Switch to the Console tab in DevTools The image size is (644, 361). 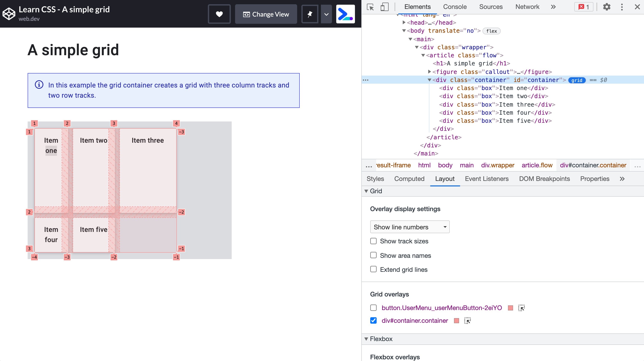coord(455,7)
